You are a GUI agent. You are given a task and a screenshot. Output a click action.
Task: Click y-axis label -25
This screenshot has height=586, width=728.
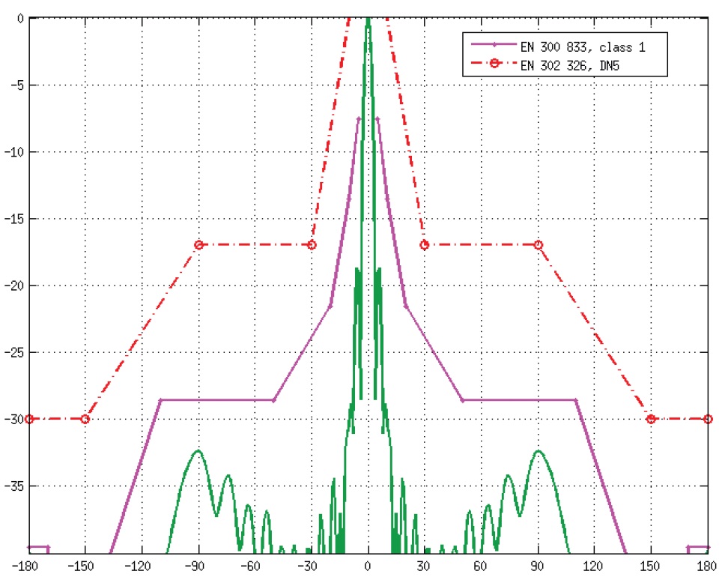click(x=13, y=353)
